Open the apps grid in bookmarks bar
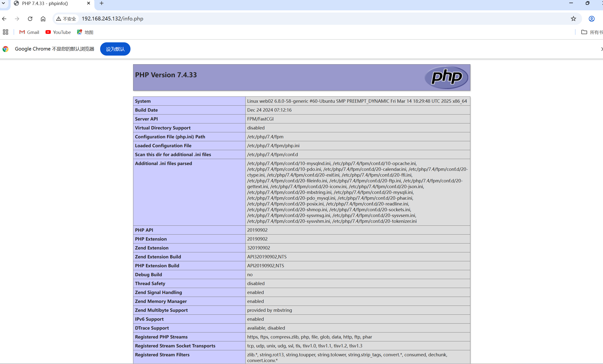 click(x=5, y=32)
